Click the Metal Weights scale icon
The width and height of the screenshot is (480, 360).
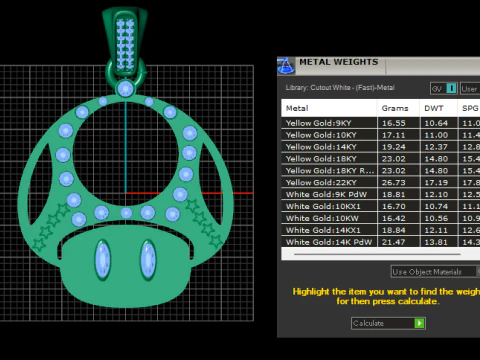(x=285, y=65)
